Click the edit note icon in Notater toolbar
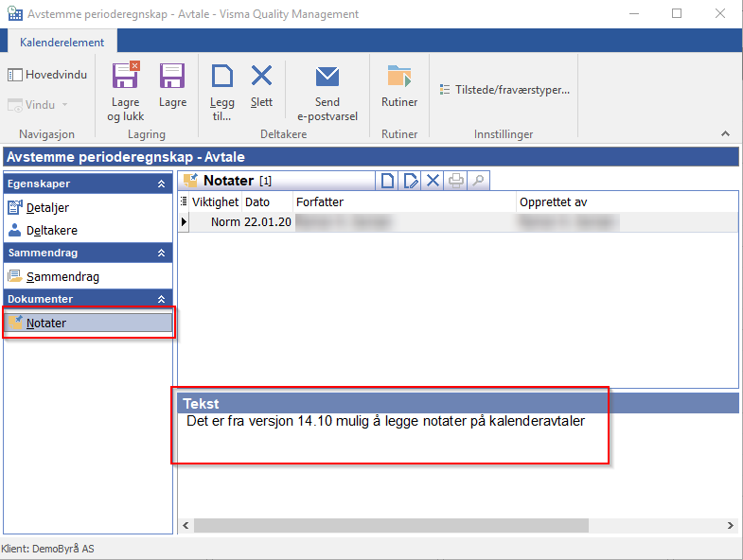743x560 pixels. click(411, 181)
